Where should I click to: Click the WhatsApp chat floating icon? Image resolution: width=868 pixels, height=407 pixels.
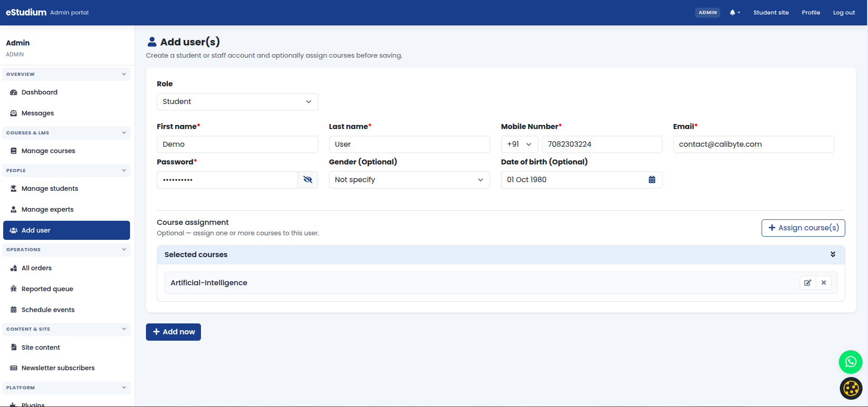[851, 362]
